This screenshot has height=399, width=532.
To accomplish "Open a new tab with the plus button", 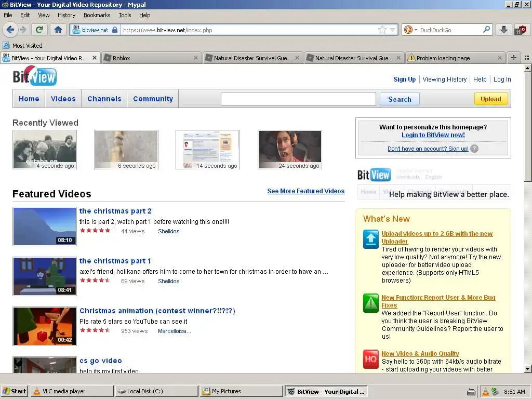I will (x=514, y=58).
